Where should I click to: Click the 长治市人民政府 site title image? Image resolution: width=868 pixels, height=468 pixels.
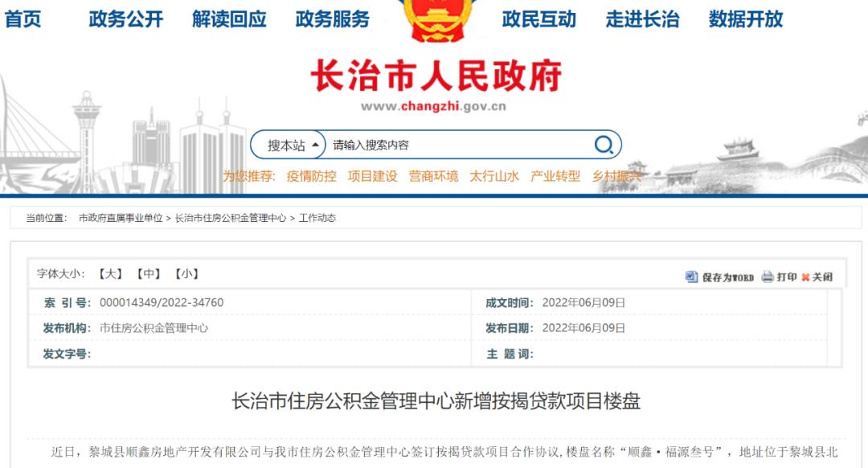coord(434,76)
